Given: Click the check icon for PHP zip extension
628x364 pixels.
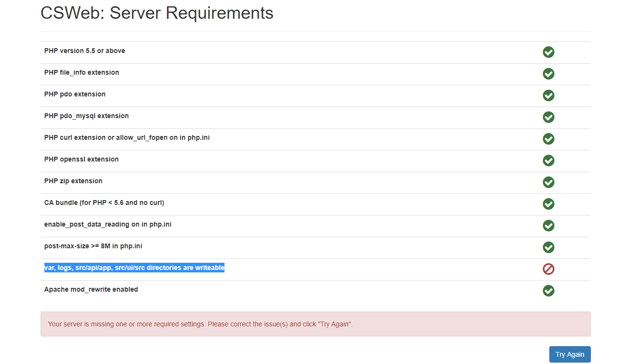Looking at the screenshot, I should click(548, 182).
